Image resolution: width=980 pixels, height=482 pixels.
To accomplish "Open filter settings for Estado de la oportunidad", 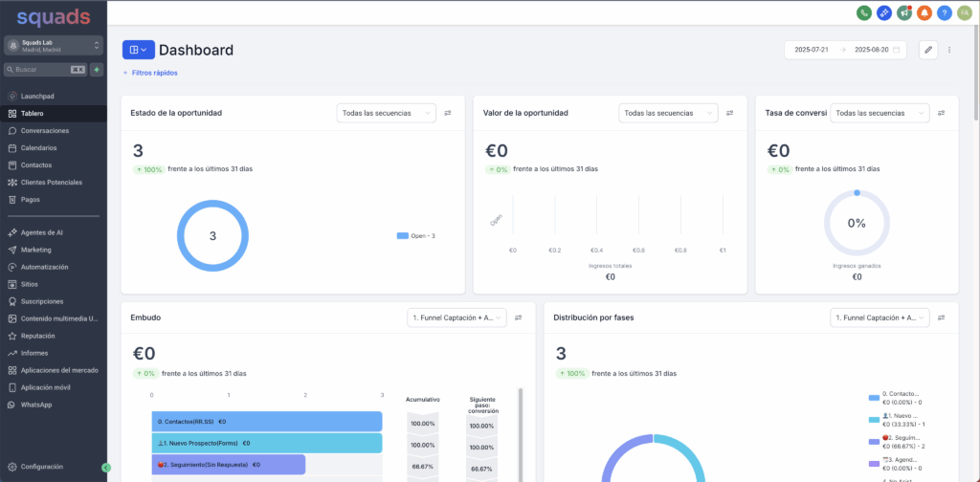I will 448,113.
